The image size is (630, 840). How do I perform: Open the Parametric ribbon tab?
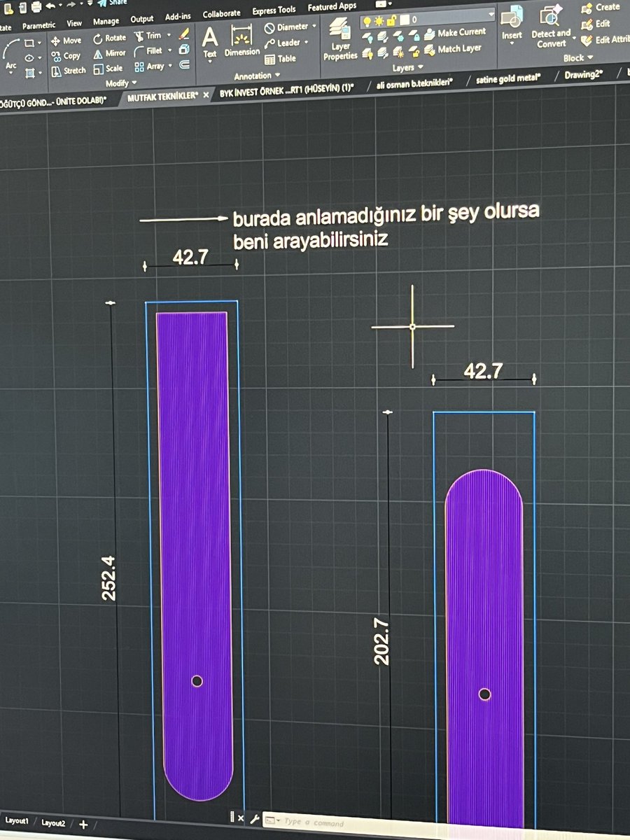tap(38, 26)
